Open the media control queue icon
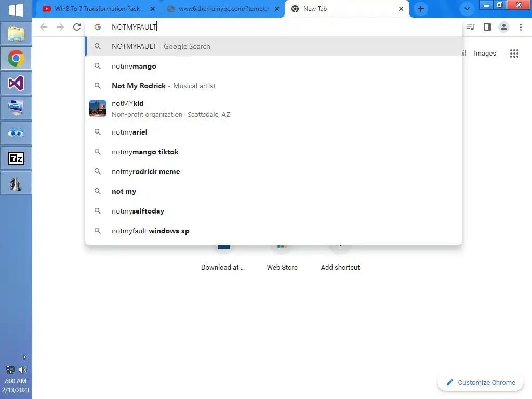 (x=470, y=27)
